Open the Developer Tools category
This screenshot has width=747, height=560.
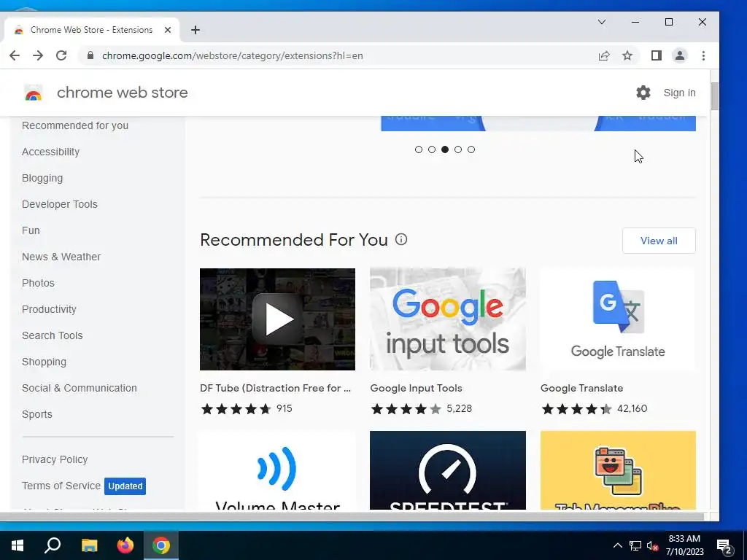pyautogui.click(x=60, y=204)
